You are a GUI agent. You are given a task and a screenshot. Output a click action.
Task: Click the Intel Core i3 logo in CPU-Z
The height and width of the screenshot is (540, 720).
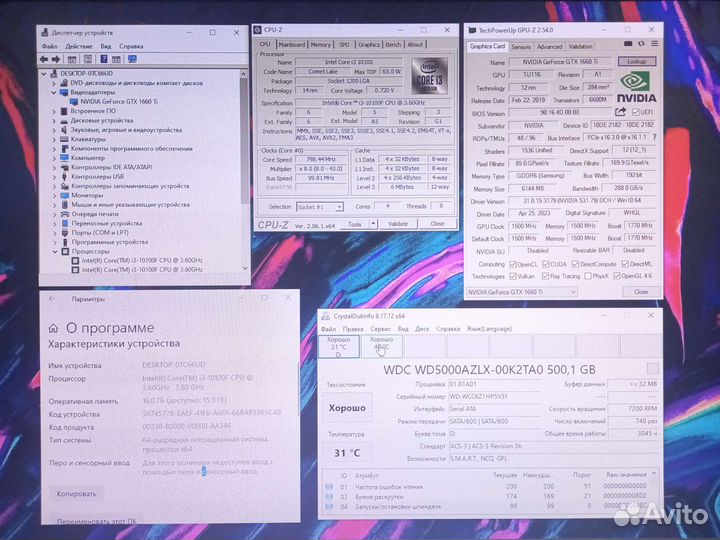429,76
